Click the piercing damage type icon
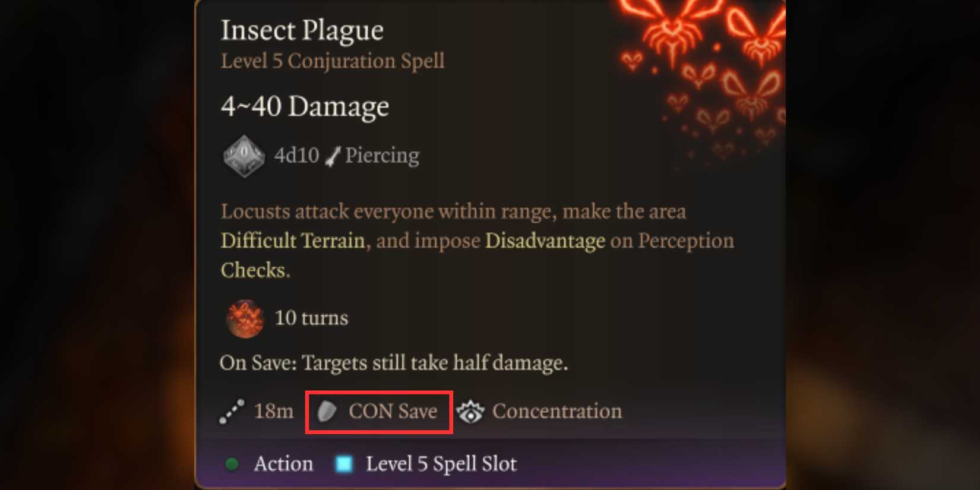The height and width of the screenshot is (490, 980). [x=333, y=156]
